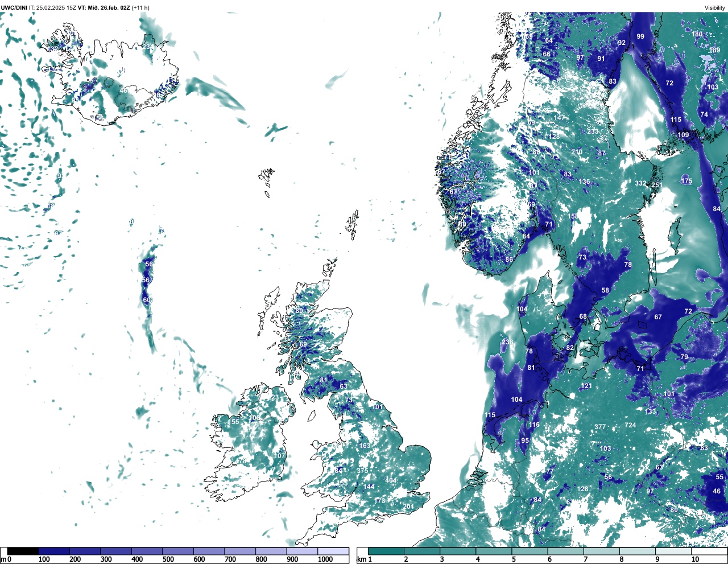The image size is (728, 564).
Task: Click the '58' value in the dense fog area
Action: pyautogui.click(x=605, y=290)
